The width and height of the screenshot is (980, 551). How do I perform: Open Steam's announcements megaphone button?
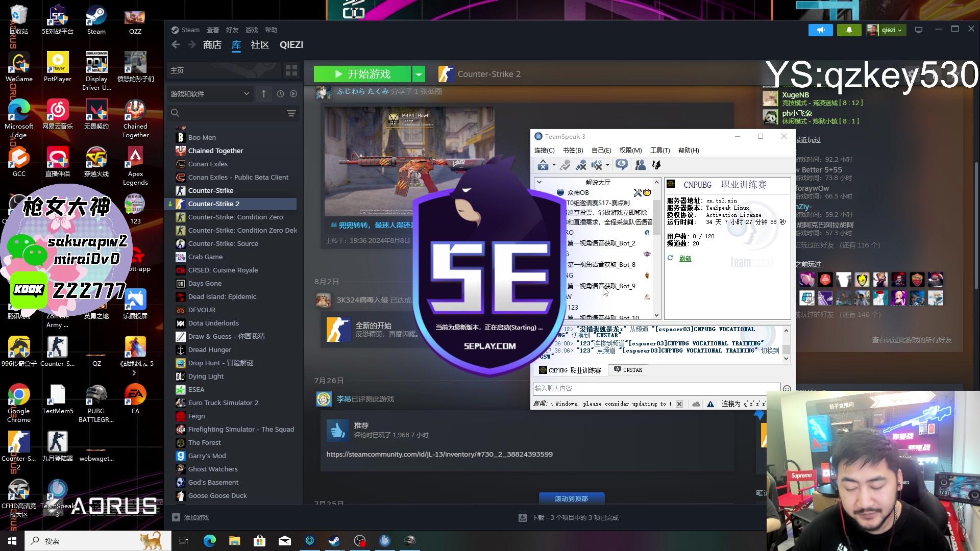click(821, 30)
